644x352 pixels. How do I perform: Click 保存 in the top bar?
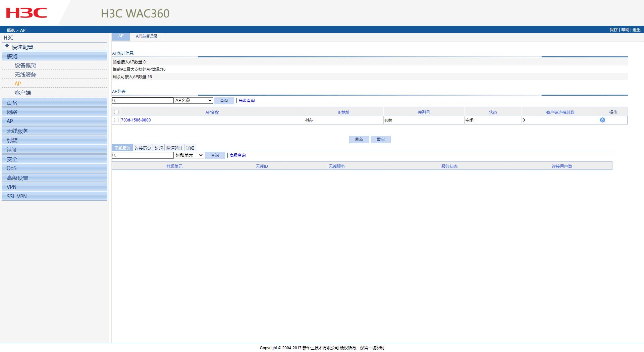coord(613,30)
